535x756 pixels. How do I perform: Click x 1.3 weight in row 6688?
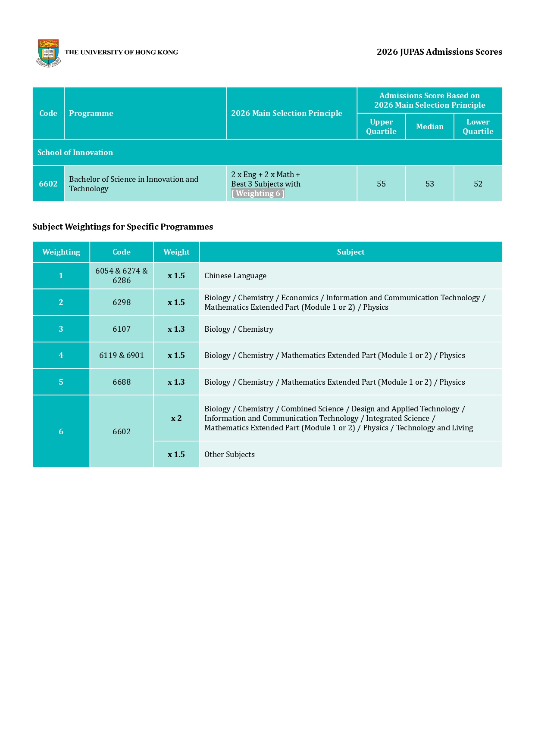click(x=176, y=382)
